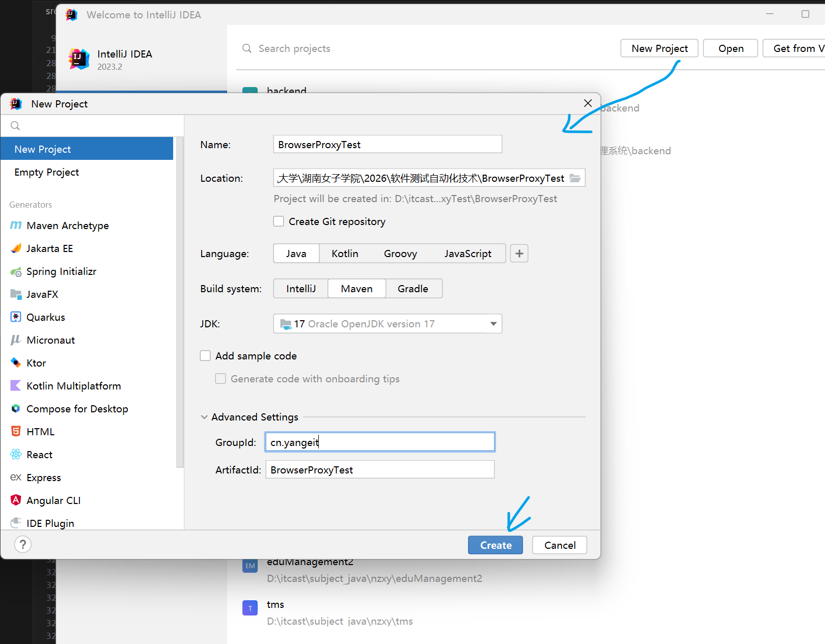Image resolution: width=825 pixels, height=644 pixels.
Task: Collapse the Advanced Settings section
Action: [x=204, y=417]
